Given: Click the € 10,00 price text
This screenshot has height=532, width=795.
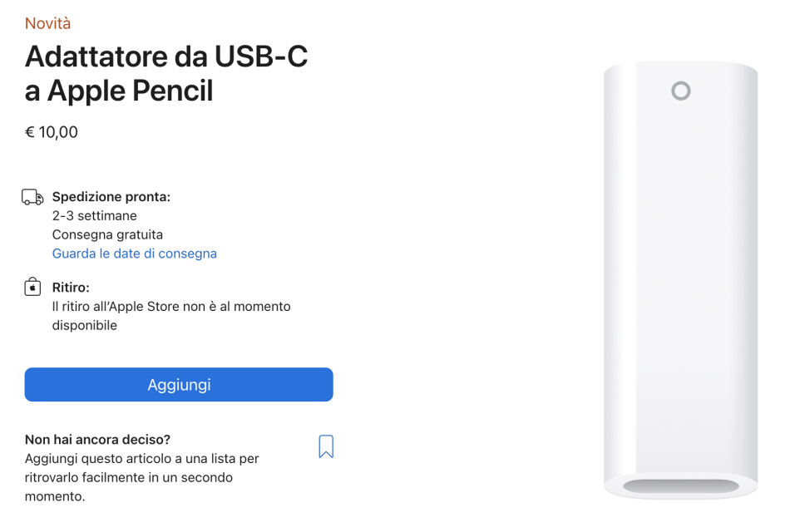Looking at the screenshot, I should (52, 131).
